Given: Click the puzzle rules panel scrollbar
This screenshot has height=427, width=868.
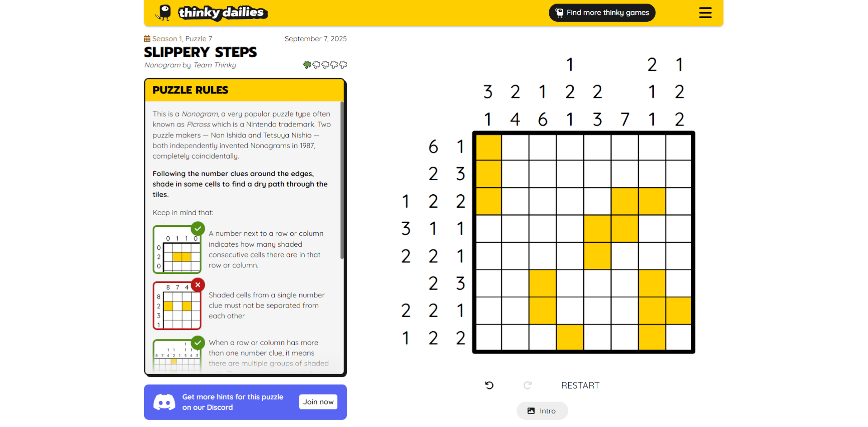Looking at the screenshot, I should (342, 181).
